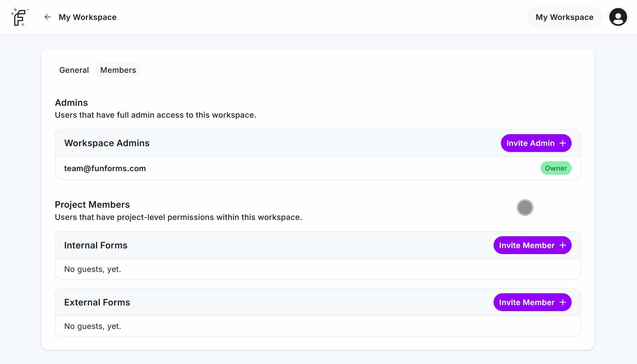Image resolution: width=637 pixels, height=364 pixels.
Task: Click the Fun Forms logo icon
Action: point(20,17)
